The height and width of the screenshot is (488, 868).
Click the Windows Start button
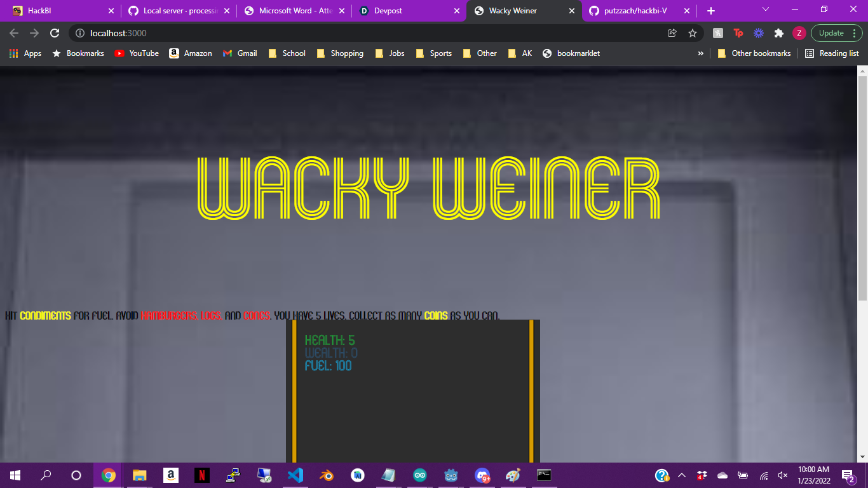click(15, 475)
